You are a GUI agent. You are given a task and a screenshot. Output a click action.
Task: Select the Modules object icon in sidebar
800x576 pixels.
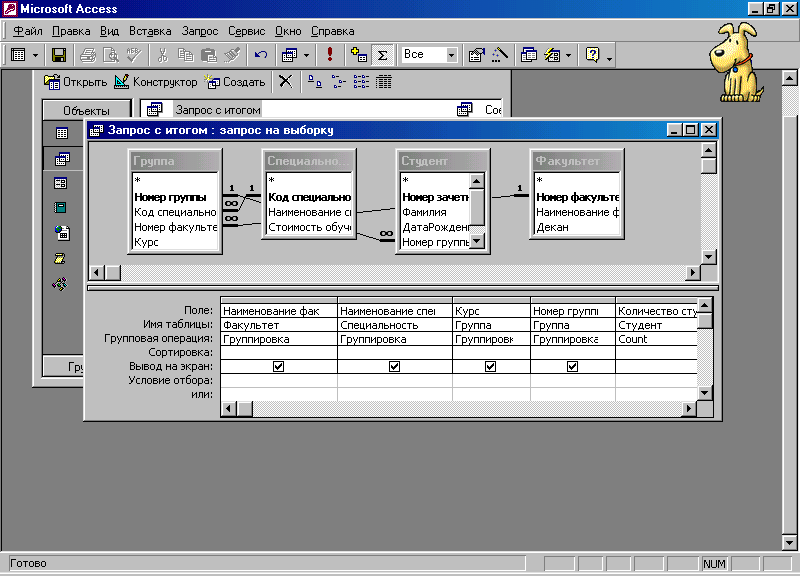pos(60,284)
